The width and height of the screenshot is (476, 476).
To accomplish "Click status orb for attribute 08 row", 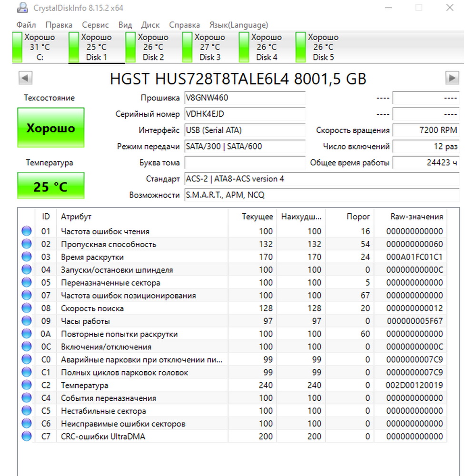I will point(27,308).
